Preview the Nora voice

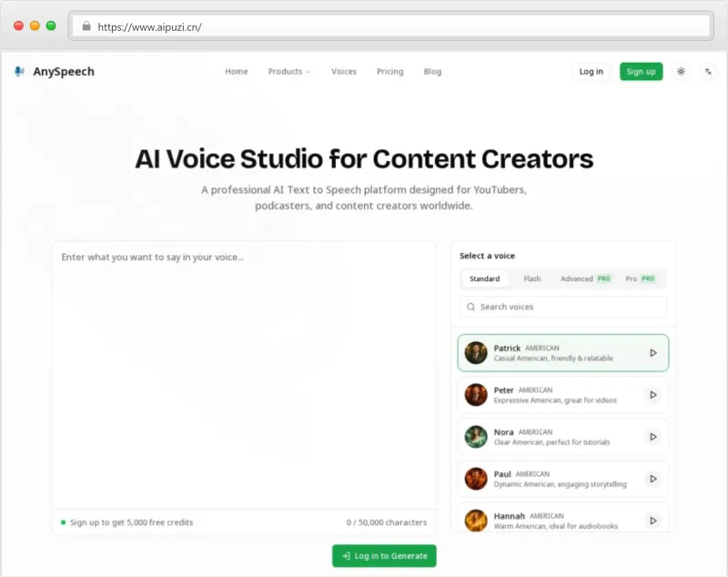click(652, 437)
